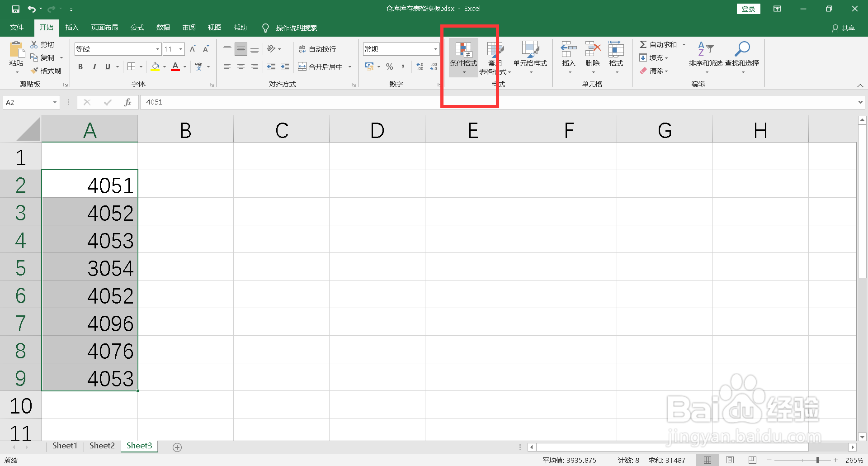Click the Decrease Font Size icon

[206, 49]
